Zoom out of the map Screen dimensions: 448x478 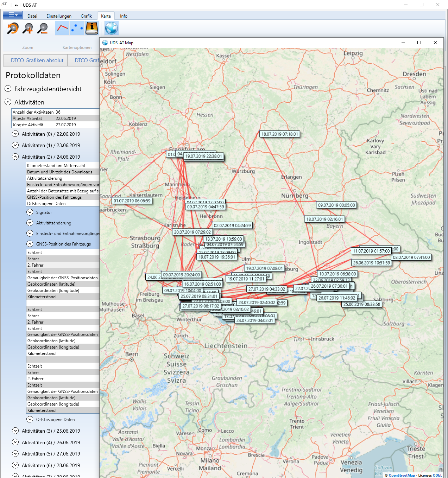click(43, 28)
